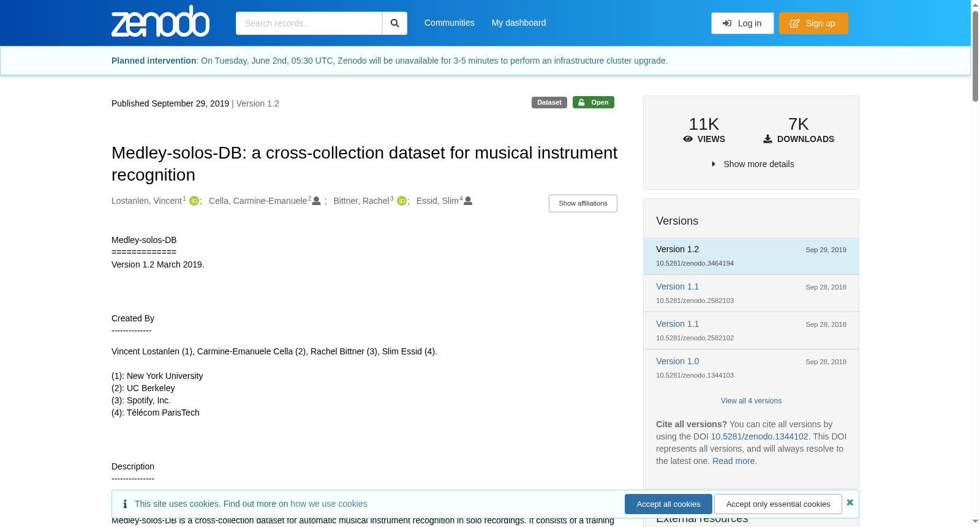Click the Log in button
This screenshot has height=527, width=980.
point(742,23)
